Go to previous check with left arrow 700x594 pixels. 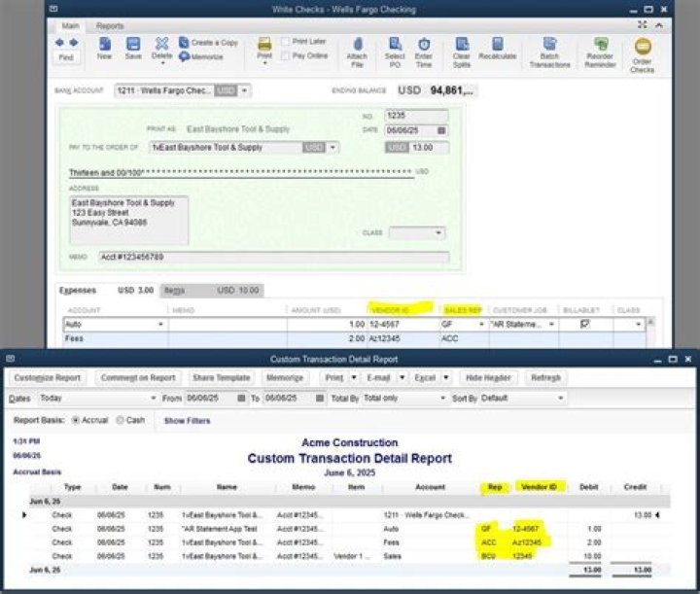[x=59, y=43]
